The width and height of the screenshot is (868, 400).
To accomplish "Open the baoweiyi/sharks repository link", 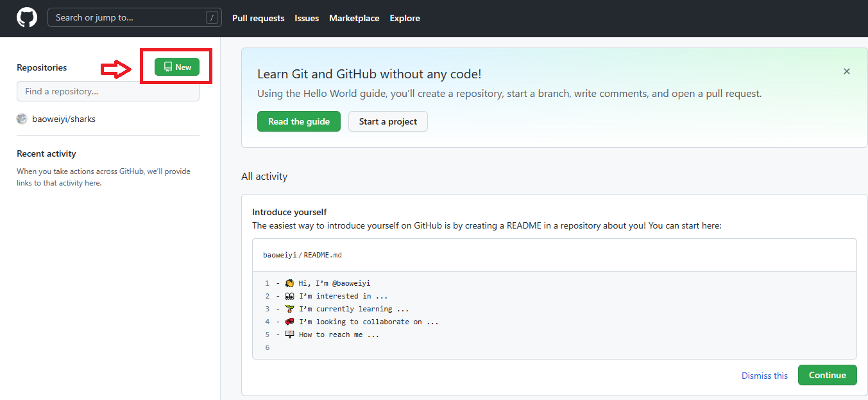I will click(64, 119).
